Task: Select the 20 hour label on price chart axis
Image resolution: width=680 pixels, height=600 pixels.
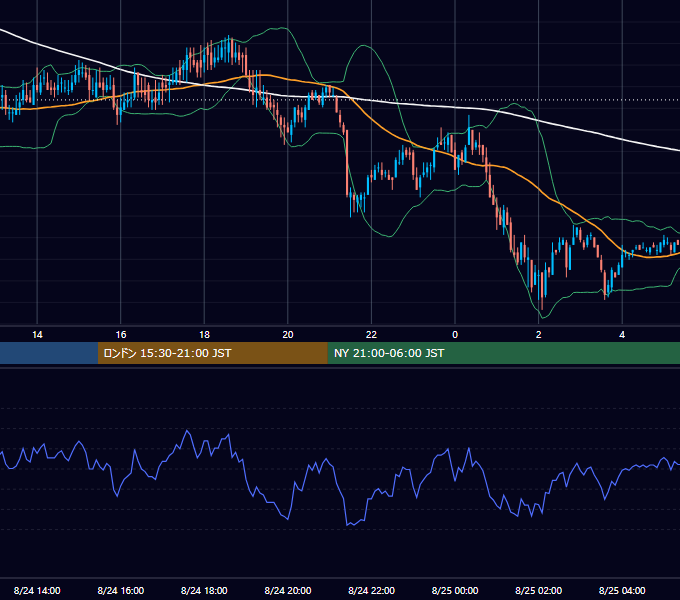Action: click(288, 335)
